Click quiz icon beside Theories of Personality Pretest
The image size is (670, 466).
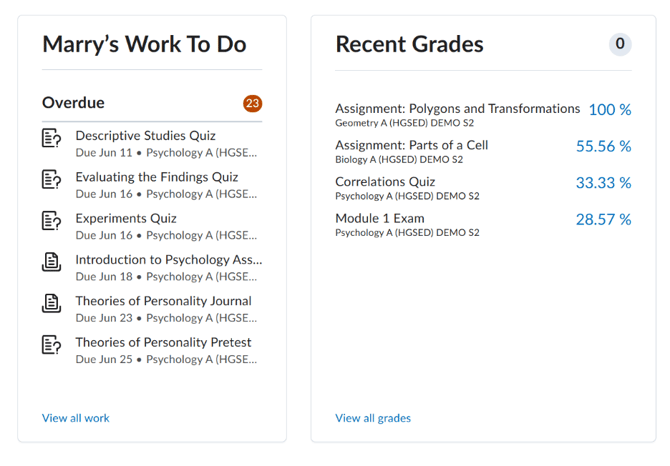coord(51,345)
